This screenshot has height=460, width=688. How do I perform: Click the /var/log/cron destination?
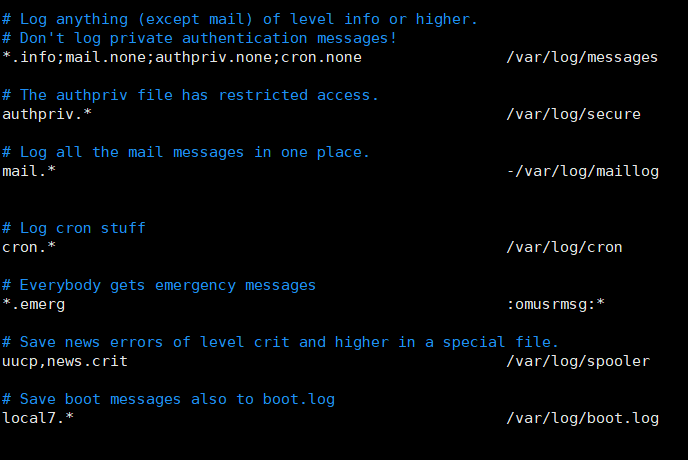click(x=564, y=248)
